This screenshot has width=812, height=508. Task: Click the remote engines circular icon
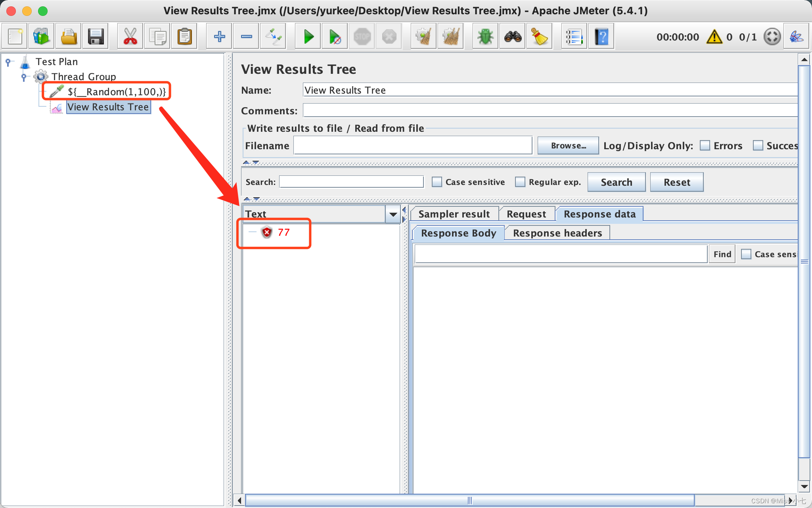point(772,37)
